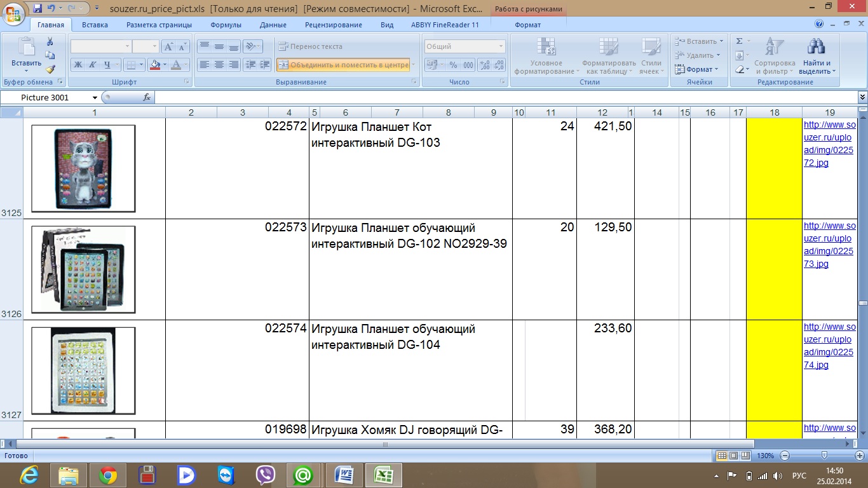This screenshot has width=868, height=488.
Task: Switch to Page Layout view in status bar
Action: pos(733,456)
